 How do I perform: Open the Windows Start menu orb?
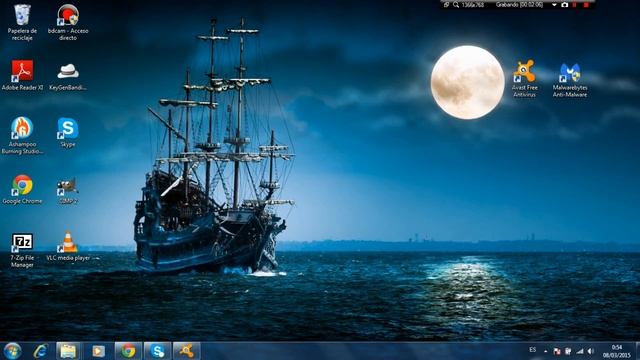[12, 351]
